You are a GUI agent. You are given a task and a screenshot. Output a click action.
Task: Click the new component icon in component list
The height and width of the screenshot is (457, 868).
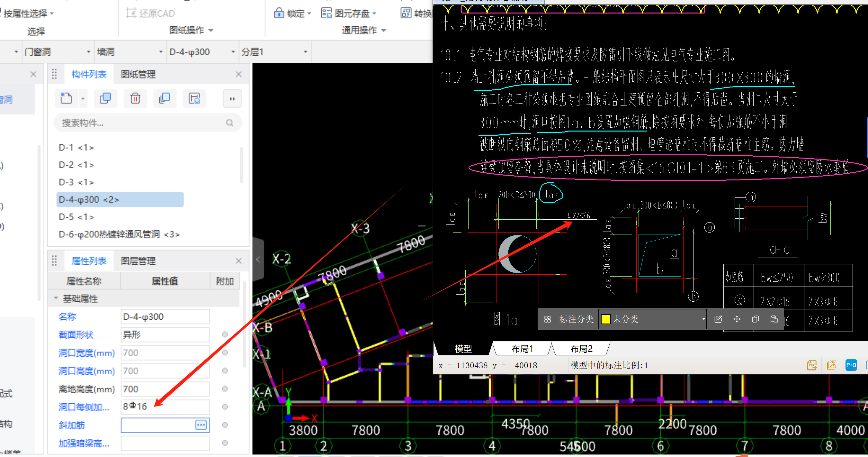(x=66, y=98)
